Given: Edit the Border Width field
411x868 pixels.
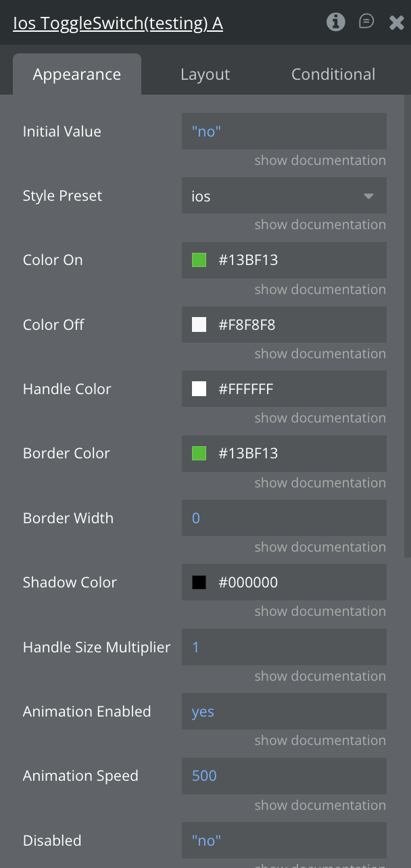Looking at the screenshot, I should tap(284, 519).
